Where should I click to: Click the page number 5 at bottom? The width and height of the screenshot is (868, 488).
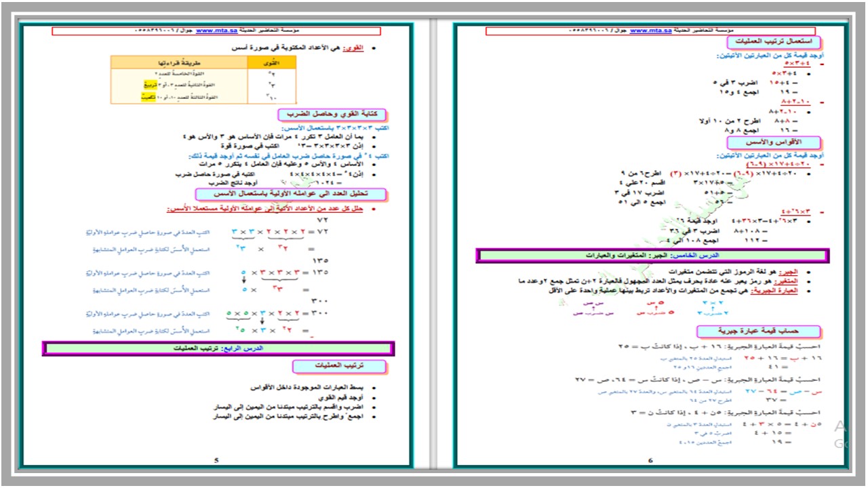coord(216,460)
